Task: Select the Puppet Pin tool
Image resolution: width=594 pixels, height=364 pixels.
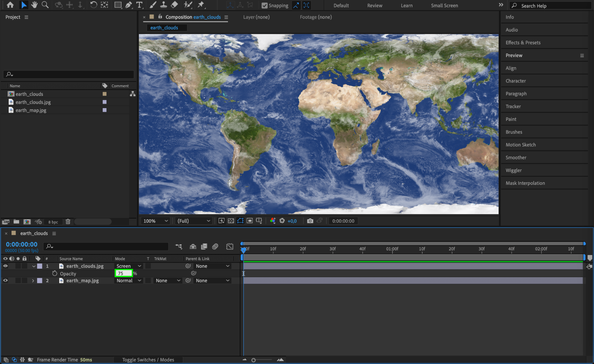Action: click(x=201, y=5)
